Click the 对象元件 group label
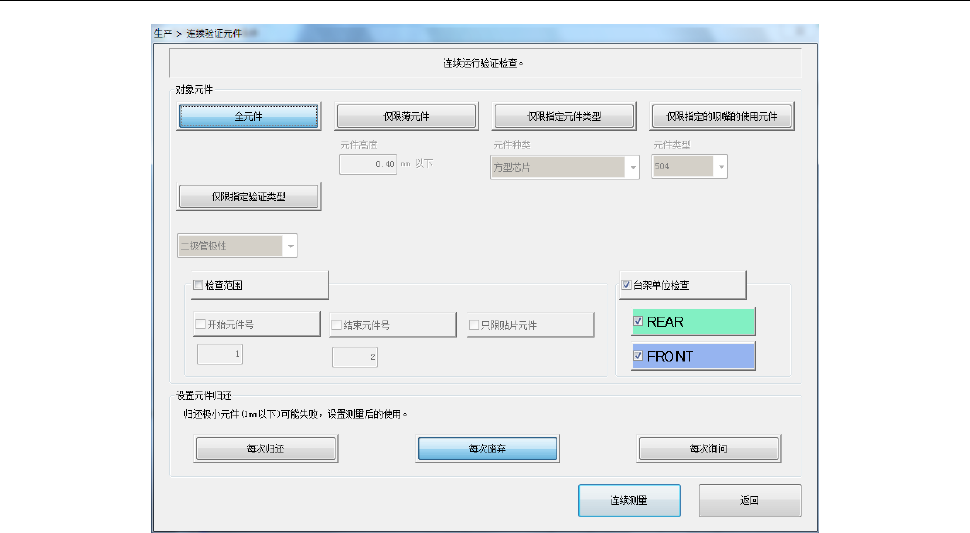Viewport: 970px width, 533px height. pos(194,90)
